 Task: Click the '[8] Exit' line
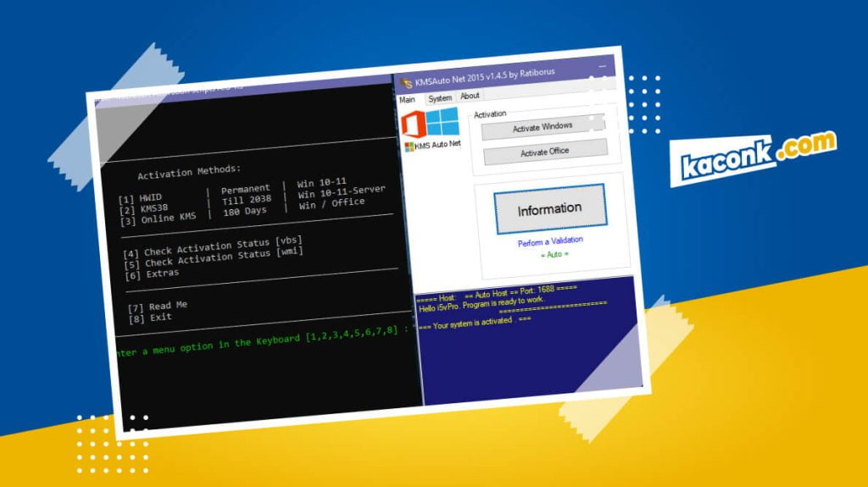tap(151, 318)
